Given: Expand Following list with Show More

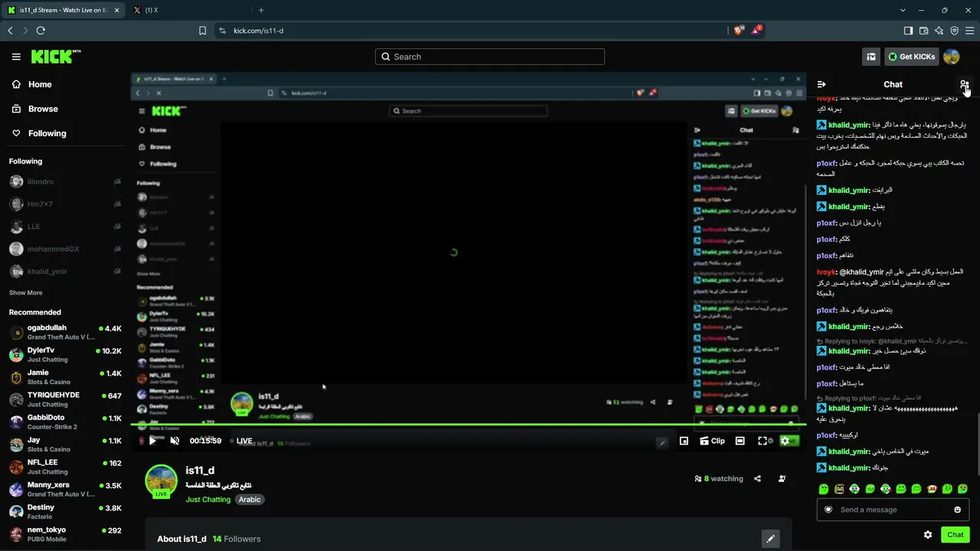Looking at the screenshot, I should click(26, 292).
